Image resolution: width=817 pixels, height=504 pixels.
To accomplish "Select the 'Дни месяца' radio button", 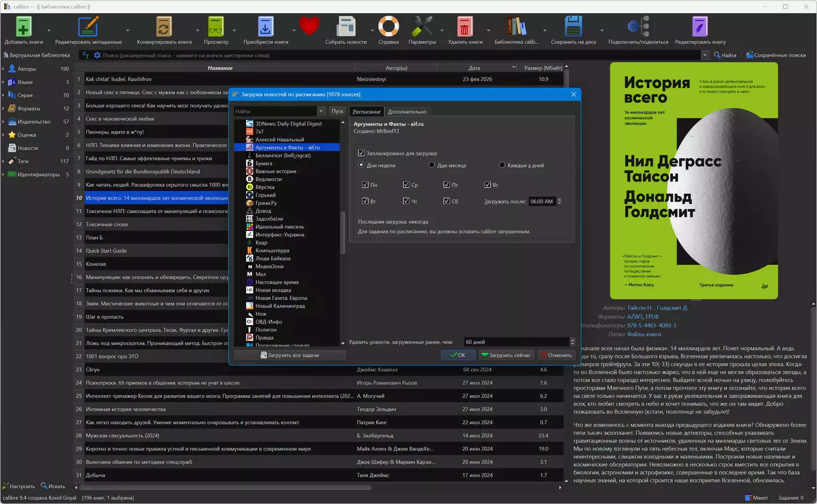I will click(431, 165).
